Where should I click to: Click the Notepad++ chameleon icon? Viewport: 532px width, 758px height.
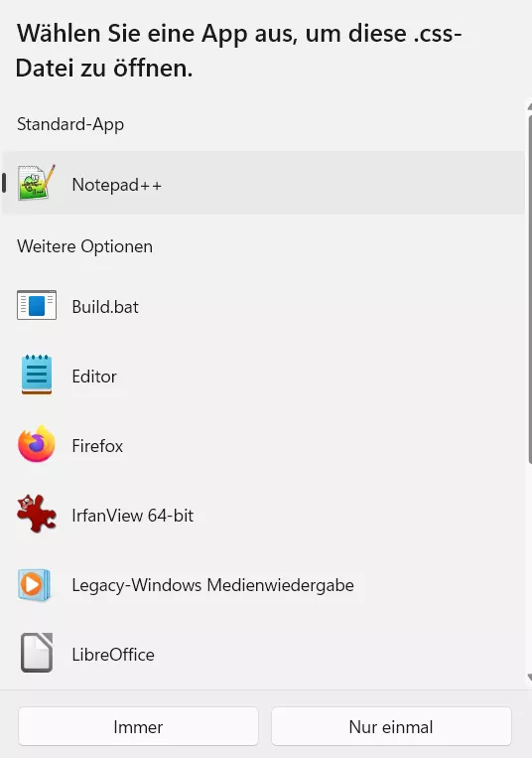pyautogui.click(x=37, y=182)
